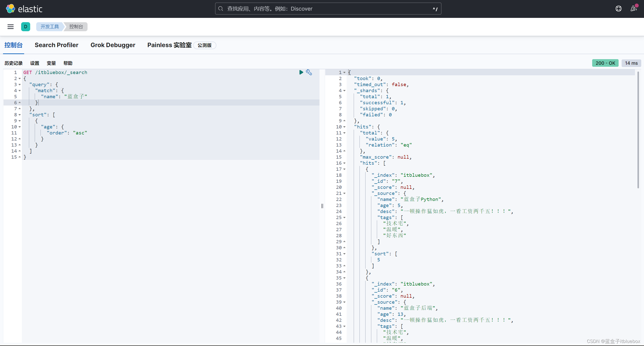Open the wrench request options icon

309,73
